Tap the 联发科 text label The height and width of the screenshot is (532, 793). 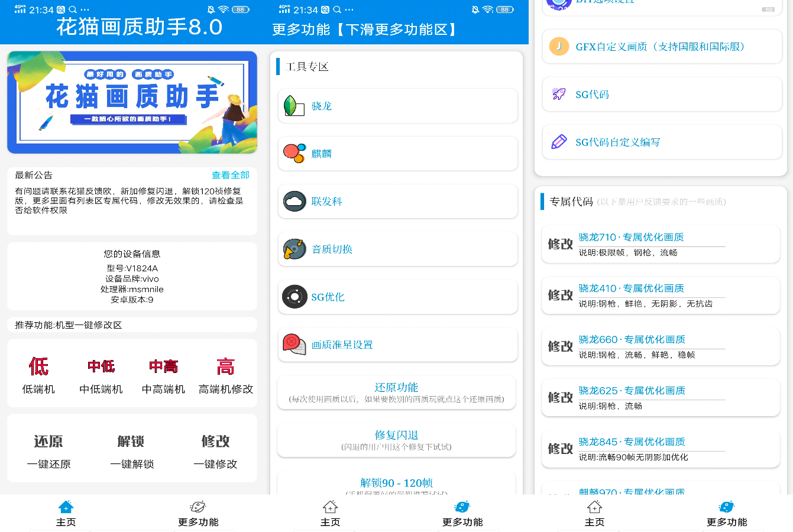click(x=326, y=202)
